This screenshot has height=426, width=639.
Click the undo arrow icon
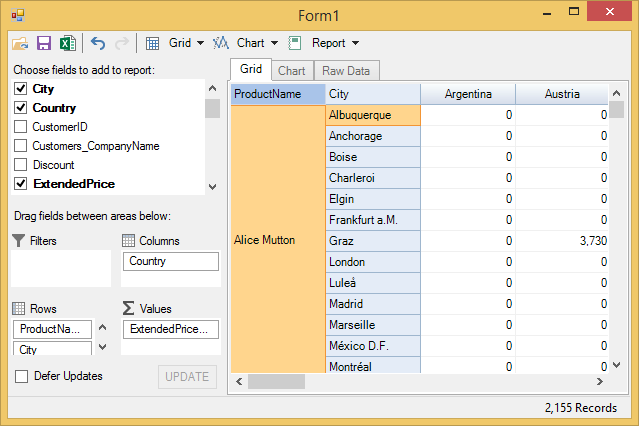(97, 44)
